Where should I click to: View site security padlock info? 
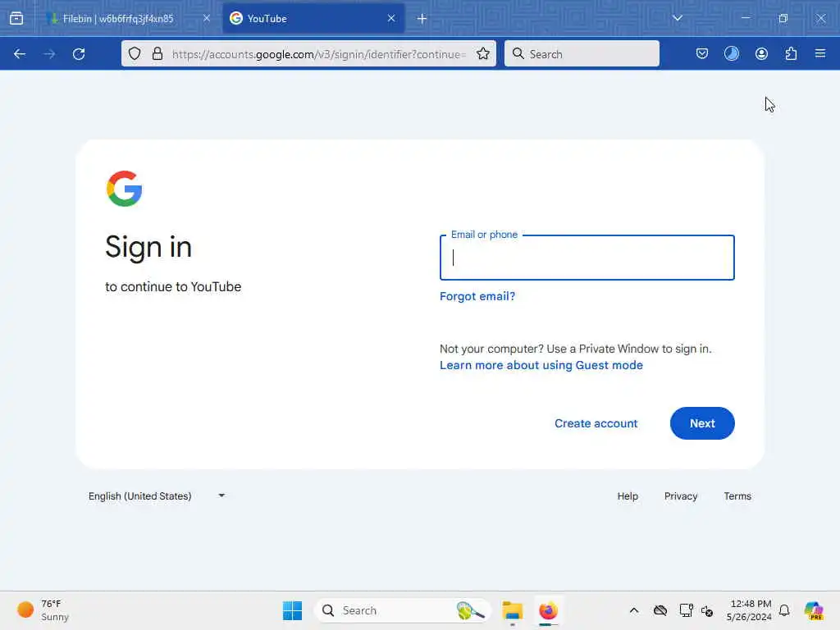(157, 53)
